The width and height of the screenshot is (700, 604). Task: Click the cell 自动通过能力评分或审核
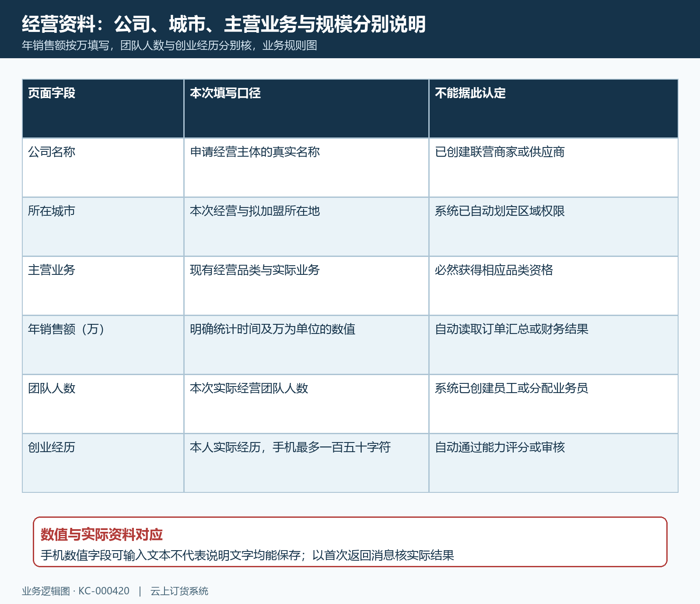(553, 463)
